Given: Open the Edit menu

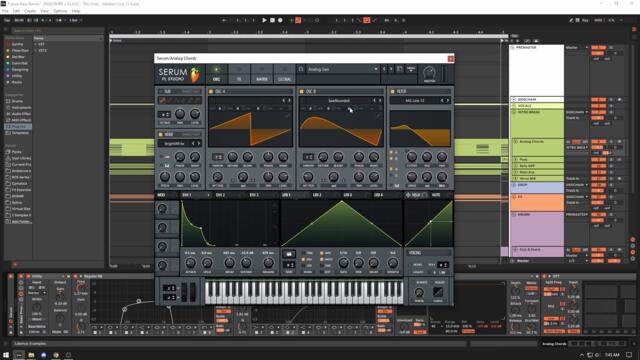Looking at the screenshot, I should pos(16,11).
